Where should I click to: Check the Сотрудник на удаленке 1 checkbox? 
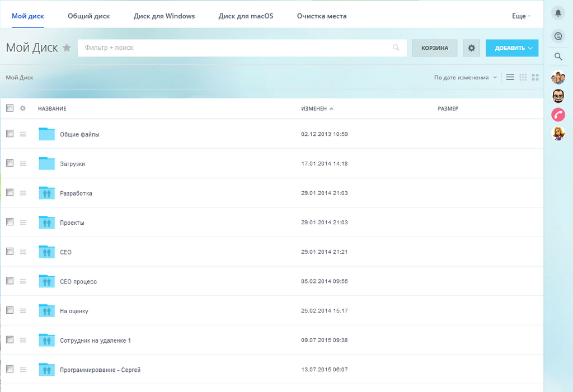(10, 340)
